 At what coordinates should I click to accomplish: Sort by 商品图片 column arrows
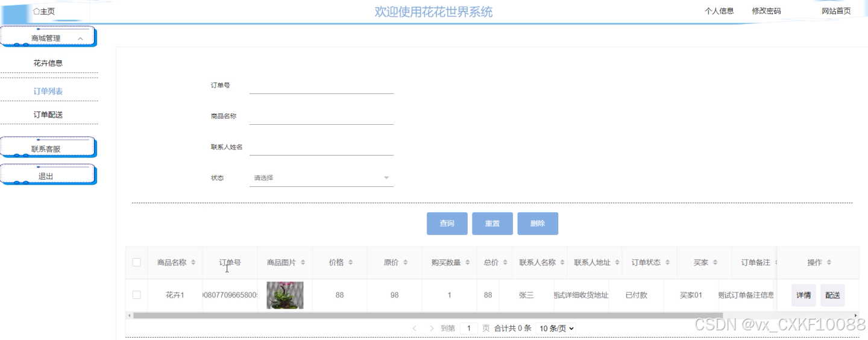click(303, 262)
